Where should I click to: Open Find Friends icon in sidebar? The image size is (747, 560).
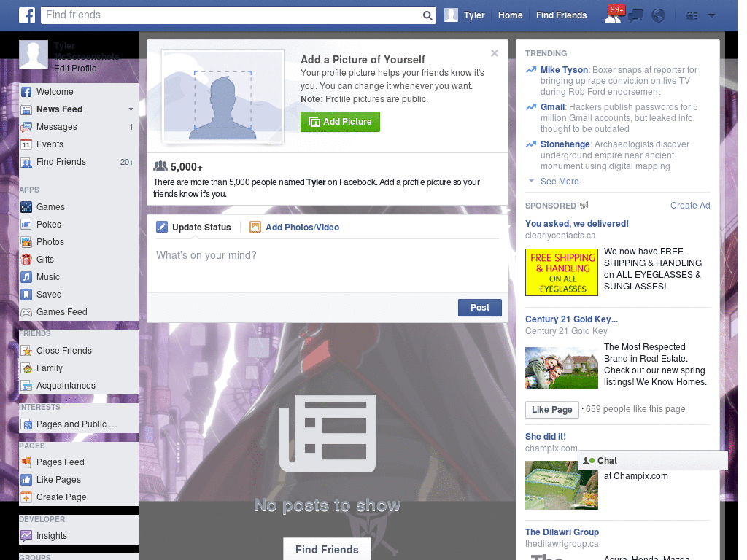[x=26, y=162]
